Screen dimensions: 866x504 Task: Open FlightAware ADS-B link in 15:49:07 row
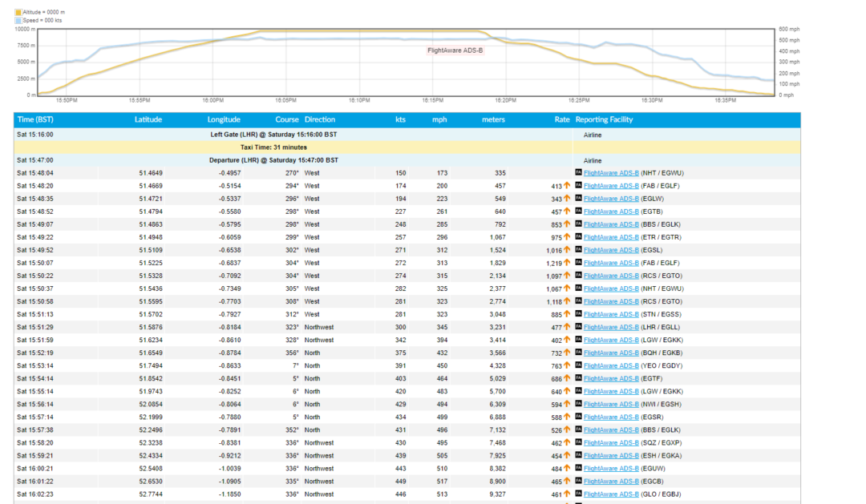pos(611,224)
